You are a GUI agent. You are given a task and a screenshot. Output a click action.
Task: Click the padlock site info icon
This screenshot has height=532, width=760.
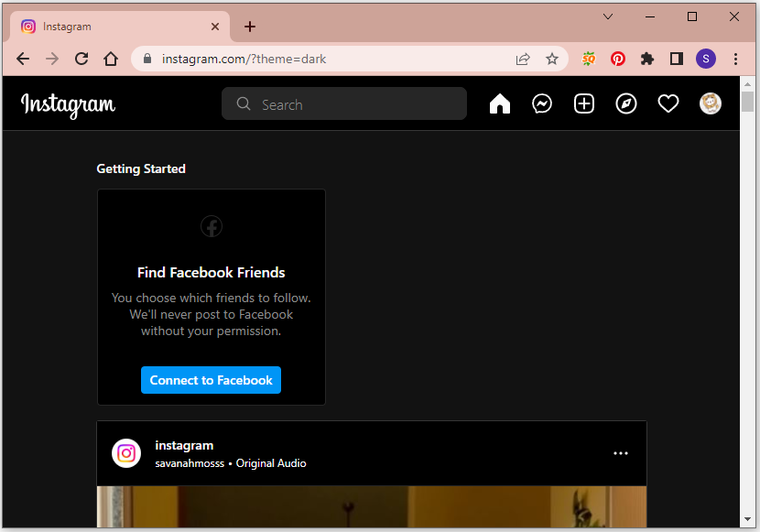[x=147, y=59]
